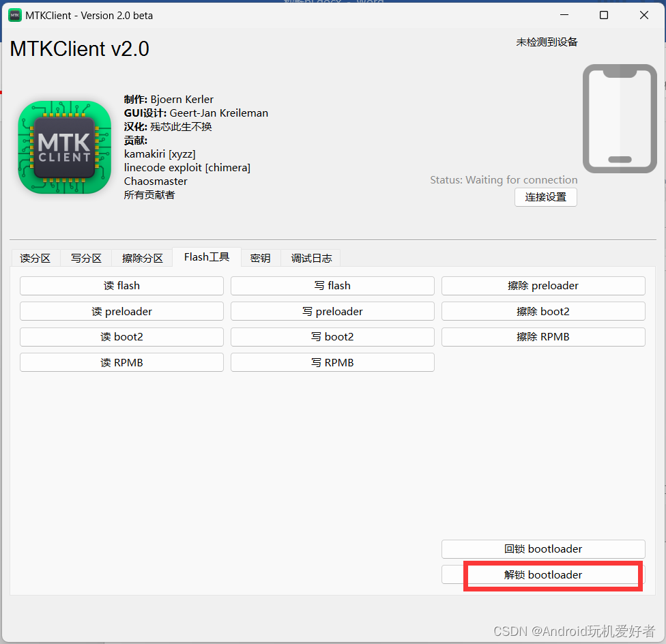Select the Flash工具 tab

[207, 257]
